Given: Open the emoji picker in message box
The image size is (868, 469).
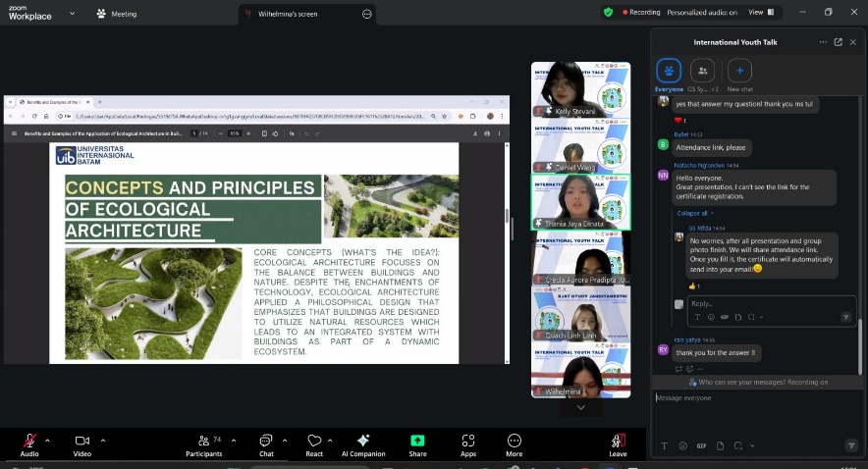Looking at the screenshot, I should 685,444.
